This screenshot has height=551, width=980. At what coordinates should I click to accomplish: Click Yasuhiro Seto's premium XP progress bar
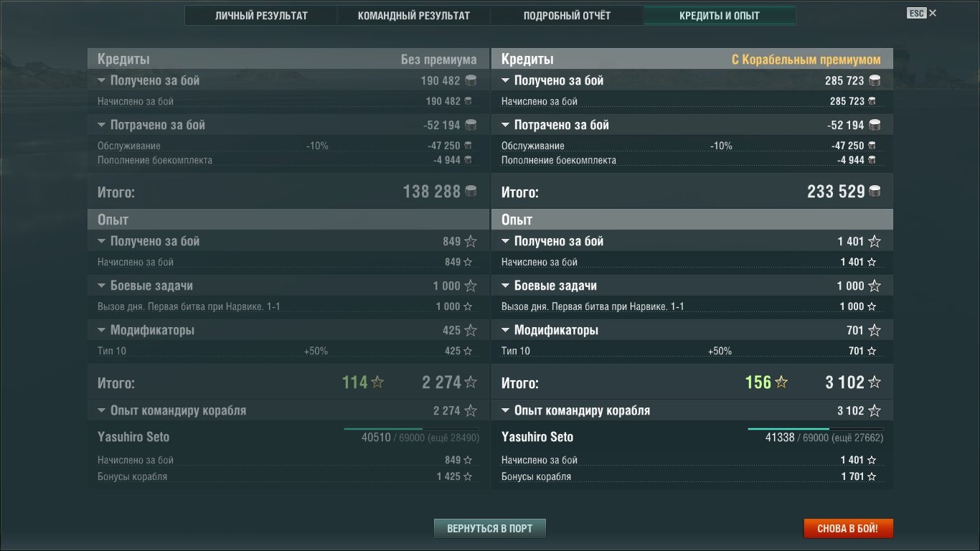(x=815, y=429)
